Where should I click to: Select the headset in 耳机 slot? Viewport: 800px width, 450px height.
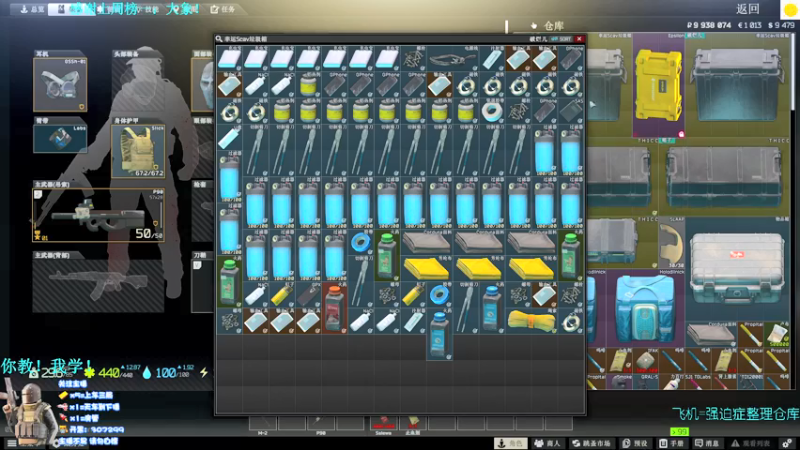click(60, 85)
